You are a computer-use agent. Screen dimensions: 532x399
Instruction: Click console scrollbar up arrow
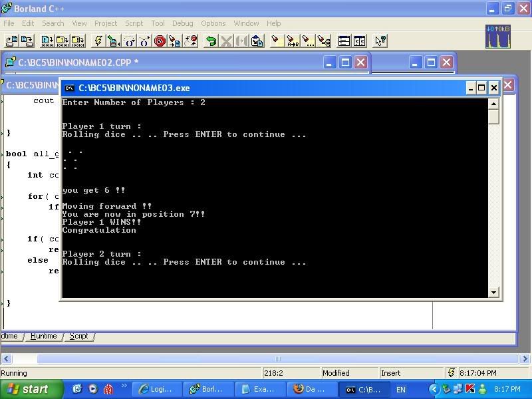click(493, 104)
